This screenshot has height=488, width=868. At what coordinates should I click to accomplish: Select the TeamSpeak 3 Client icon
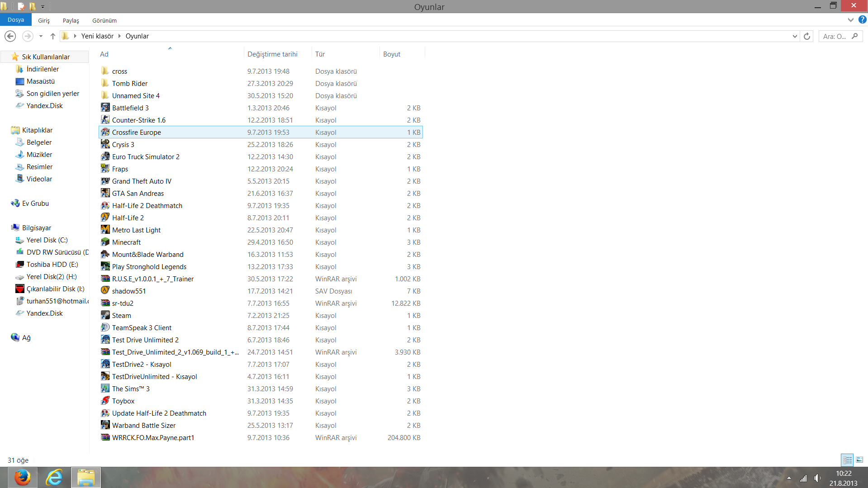point(105,327)
